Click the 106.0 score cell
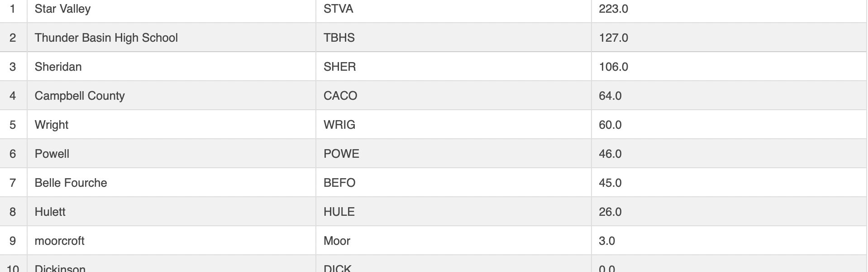This screenshot has width=868, height=272. pos(613,67)
